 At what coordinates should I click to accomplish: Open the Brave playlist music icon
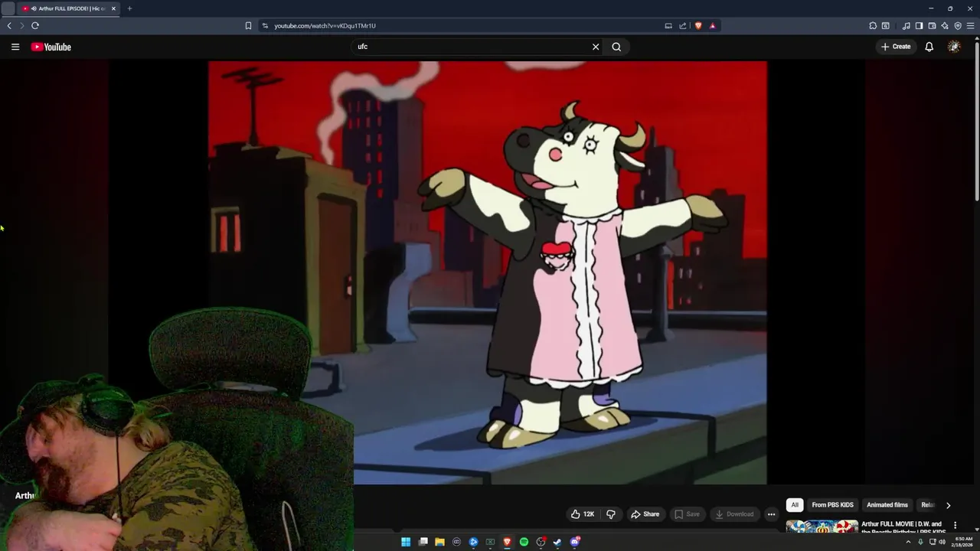coord(906,25)
